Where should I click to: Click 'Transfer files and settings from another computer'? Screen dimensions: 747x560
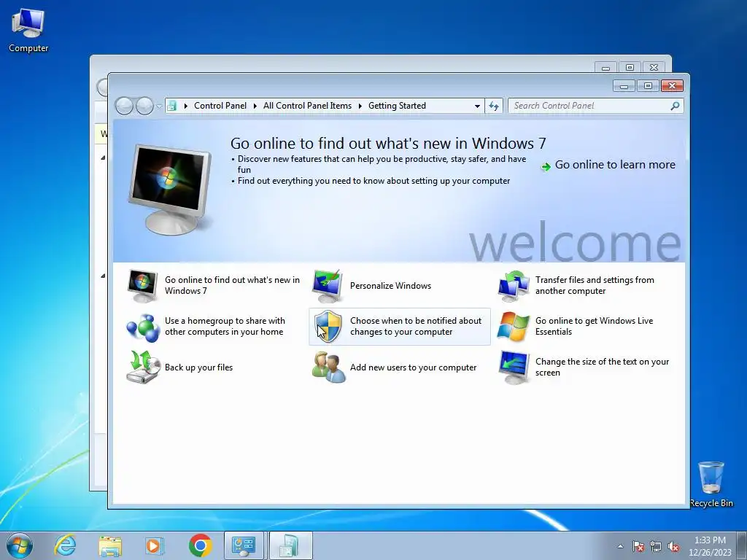point(595,285)
